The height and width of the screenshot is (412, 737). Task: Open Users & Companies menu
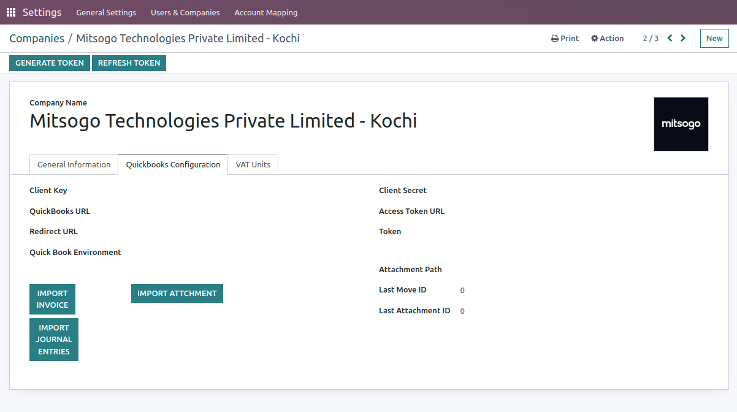185,13
